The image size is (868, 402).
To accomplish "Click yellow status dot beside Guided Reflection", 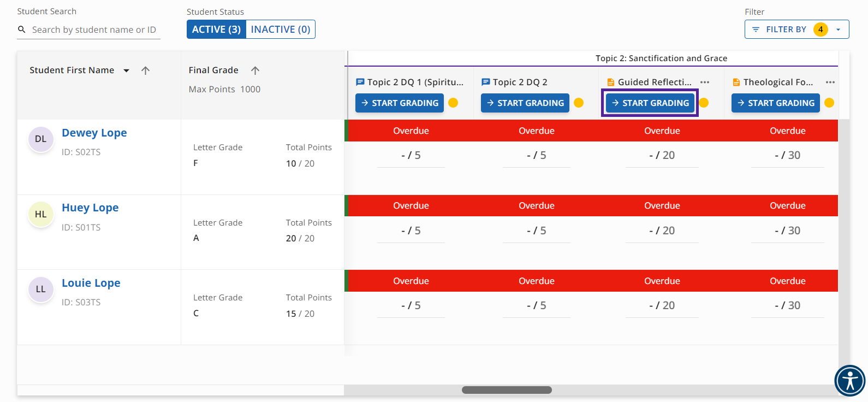I will [704, 103].
